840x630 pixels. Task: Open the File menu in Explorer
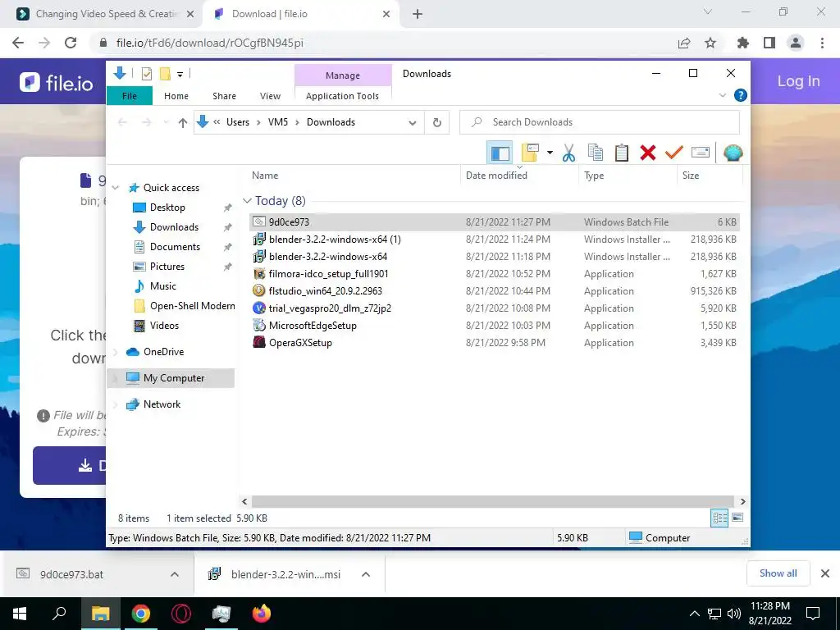pyautogui.click(x=130, y=96)
